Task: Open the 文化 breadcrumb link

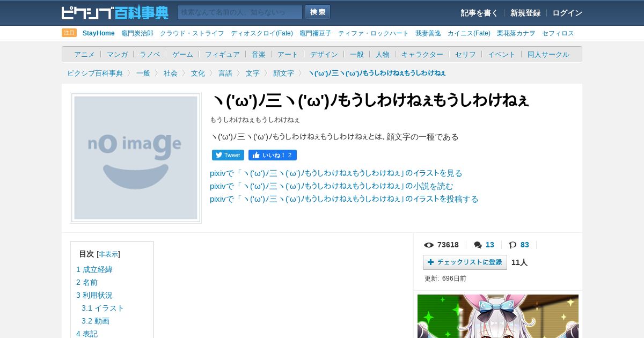Action: tap(198, 73)
